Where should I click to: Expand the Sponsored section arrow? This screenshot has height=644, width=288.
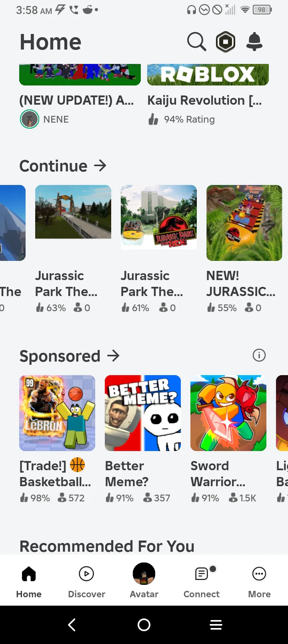[114, 356]
